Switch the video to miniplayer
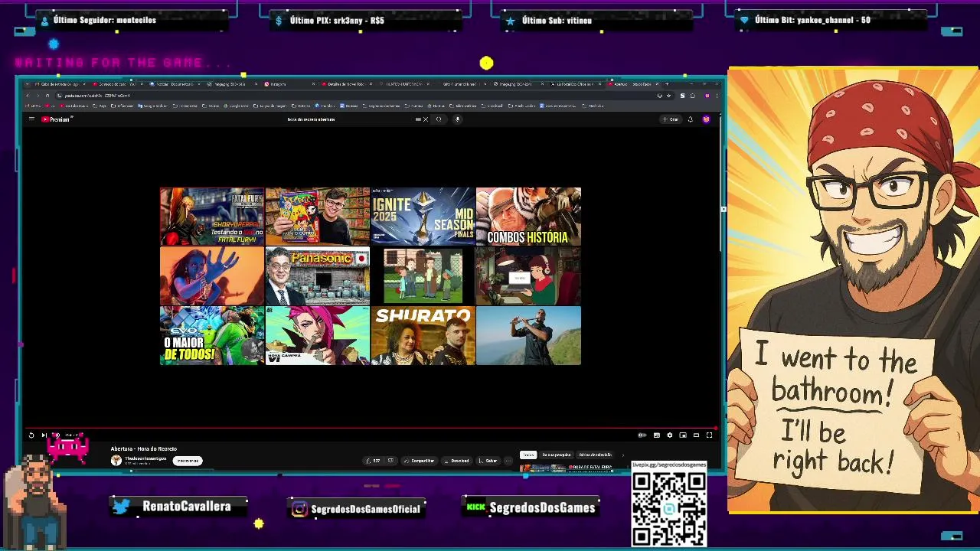Screen dimensions: 980x551 click(683, 435)
